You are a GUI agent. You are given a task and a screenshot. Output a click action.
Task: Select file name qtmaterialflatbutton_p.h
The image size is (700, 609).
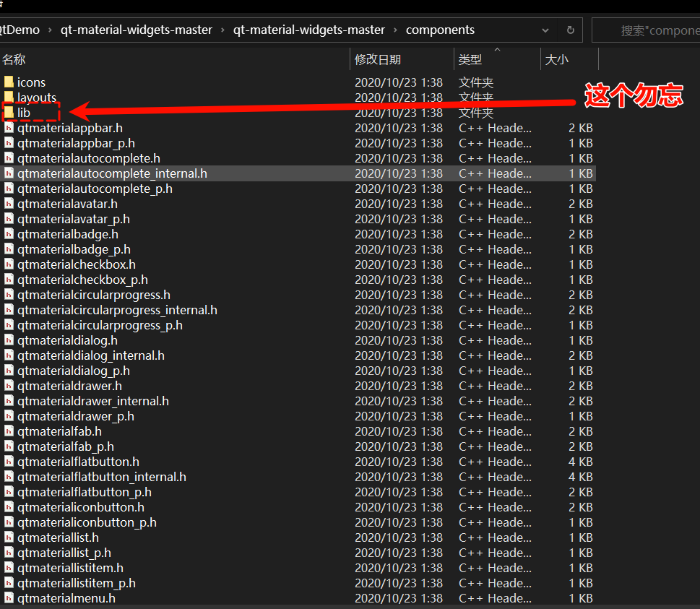click(x=85, y=493)
